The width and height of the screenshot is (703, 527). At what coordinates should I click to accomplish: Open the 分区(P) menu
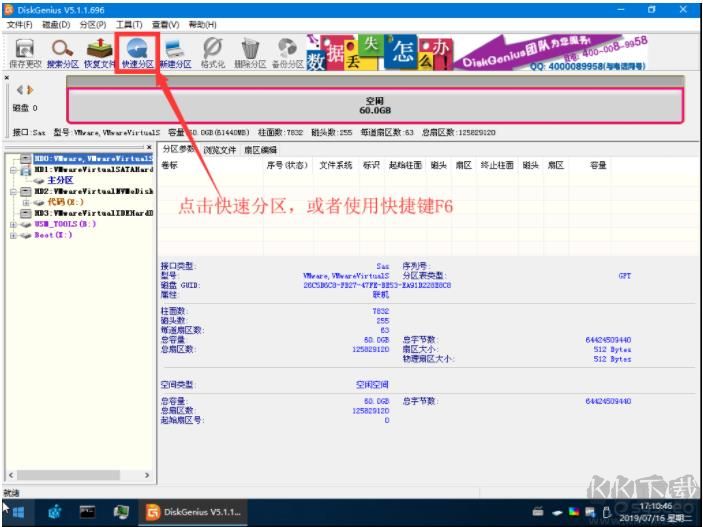[x=93, y=25]
